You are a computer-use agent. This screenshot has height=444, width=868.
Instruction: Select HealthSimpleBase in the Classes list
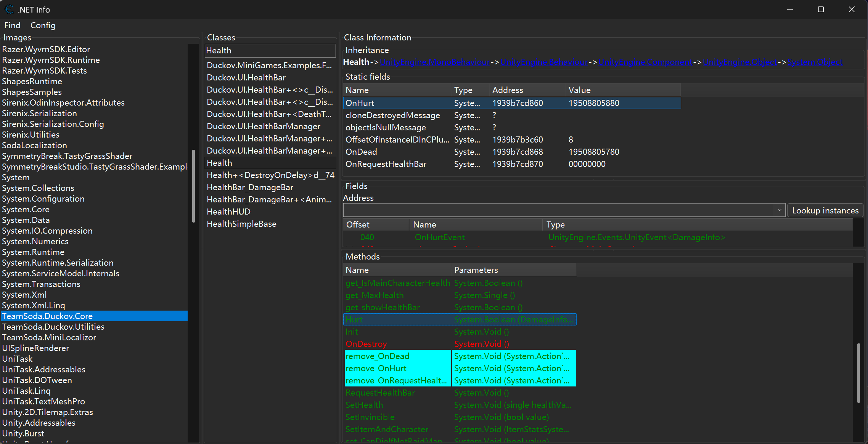click(x=241, y=224)
